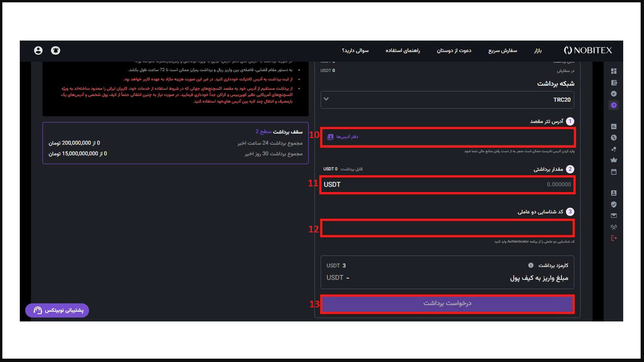This screenshot has height=362, width=644.
Task: Focus the USDT withdrawal amount field
Action: click(447, 184)
